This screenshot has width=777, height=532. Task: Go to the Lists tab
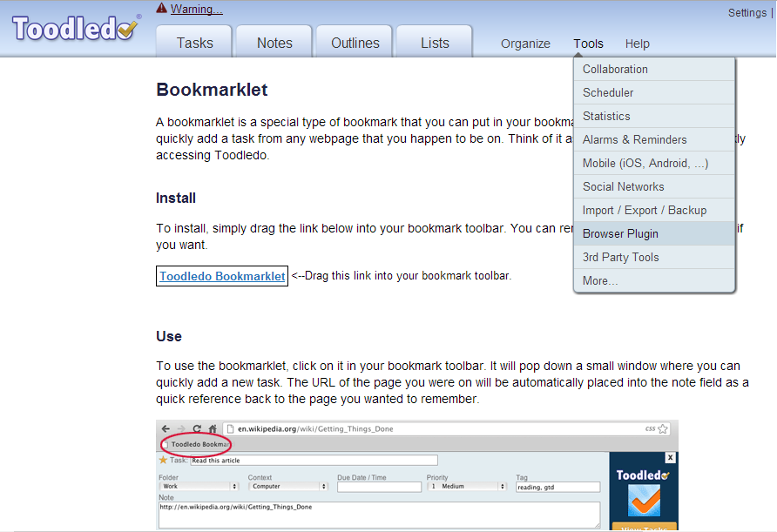(x=435, y=43)
